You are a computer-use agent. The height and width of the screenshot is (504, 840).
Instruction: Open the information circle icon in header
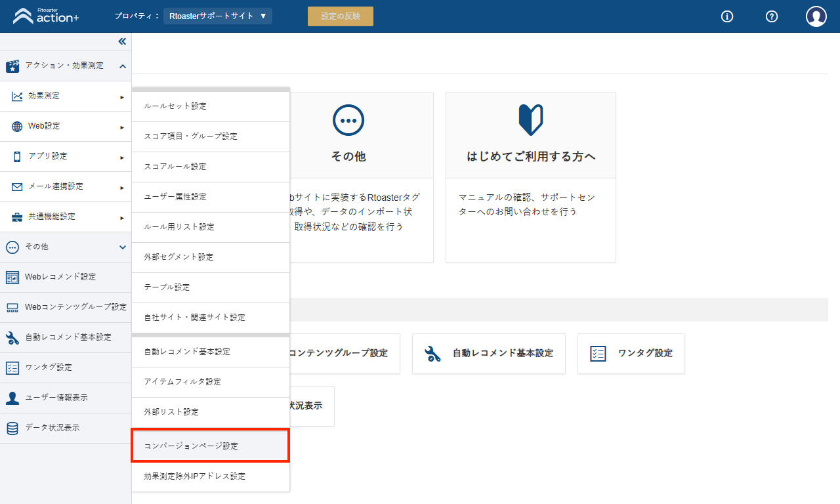[x=727, y=16]
